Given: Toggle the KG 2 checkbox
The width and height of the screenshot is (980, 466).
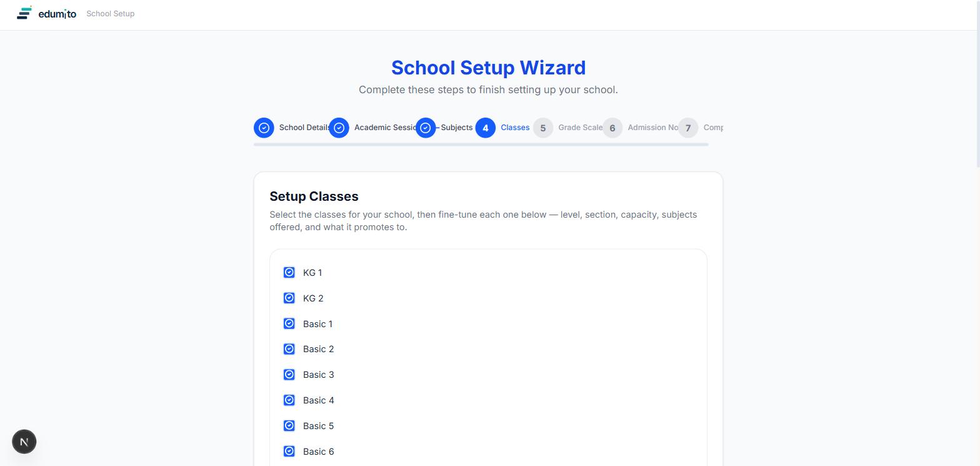Looking at the screenshot, I should (x=289, y=298).
